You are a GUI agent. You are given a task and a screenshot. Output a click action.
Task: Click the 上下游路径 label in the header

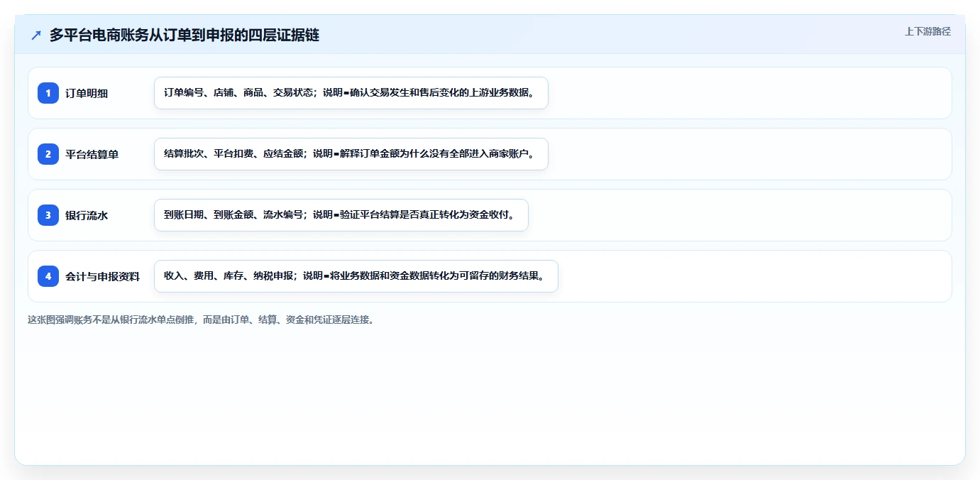[x=927, y=31]
